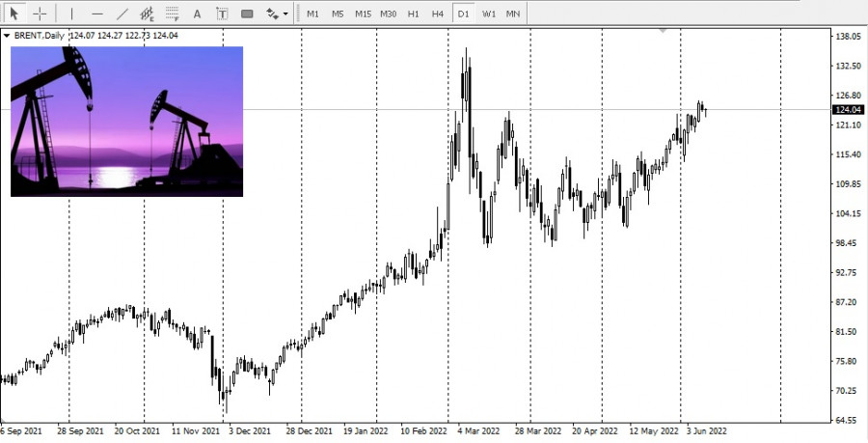This screenshot has width=868, height=443.
Task: Select the Fibonacci Retracement tool
Action: coord(173,14)
